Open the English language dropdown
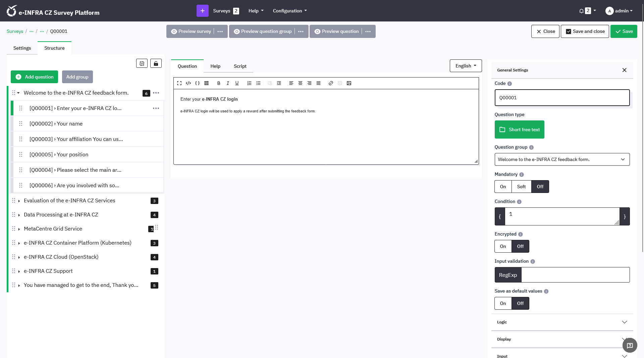 (466, 66)
